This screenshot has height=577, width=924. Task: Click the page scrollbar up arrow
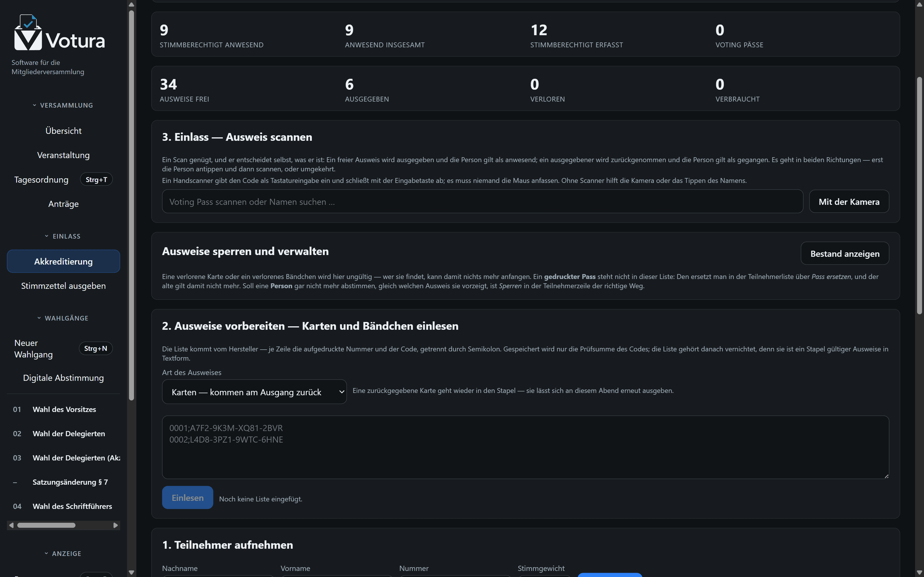tap(919, 4)
